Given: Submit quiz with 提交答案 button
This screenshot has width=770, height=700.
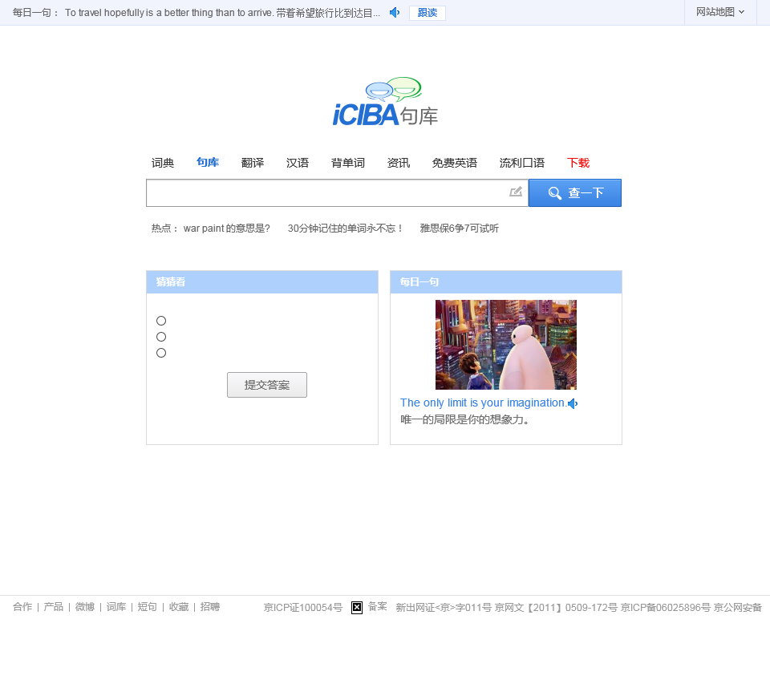Looking at the screenshot, I should [x=267, y=385].
